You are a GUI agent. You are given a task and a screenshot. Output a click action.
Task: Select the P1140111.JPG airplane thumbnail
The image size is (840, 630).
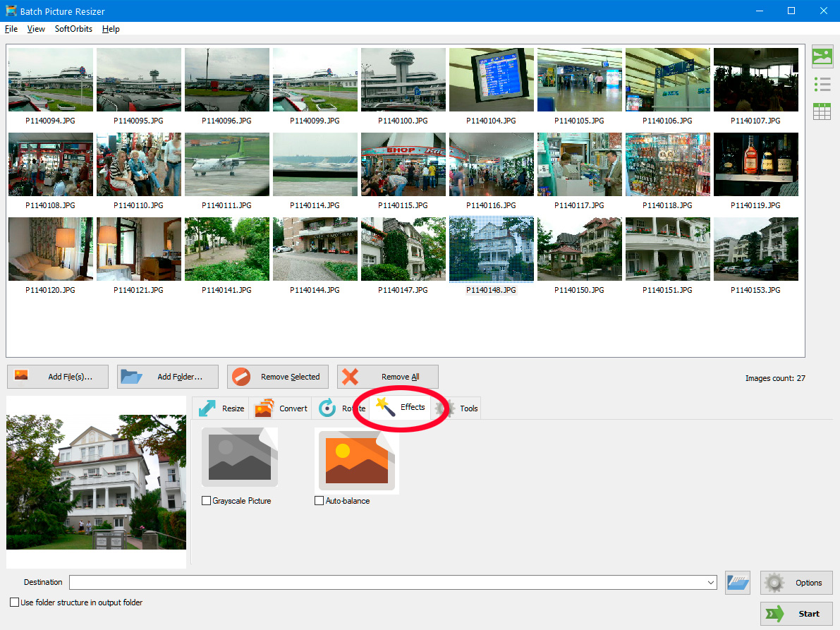[x=226, y=164]
